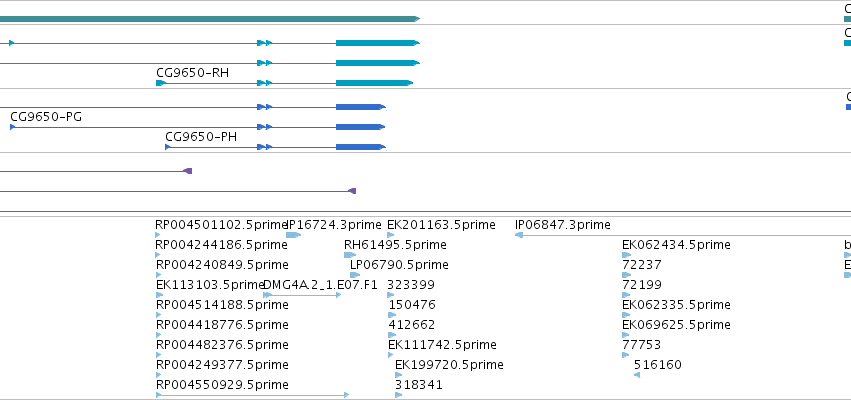Select EST label RP004240849.5prime

point(222,265)
